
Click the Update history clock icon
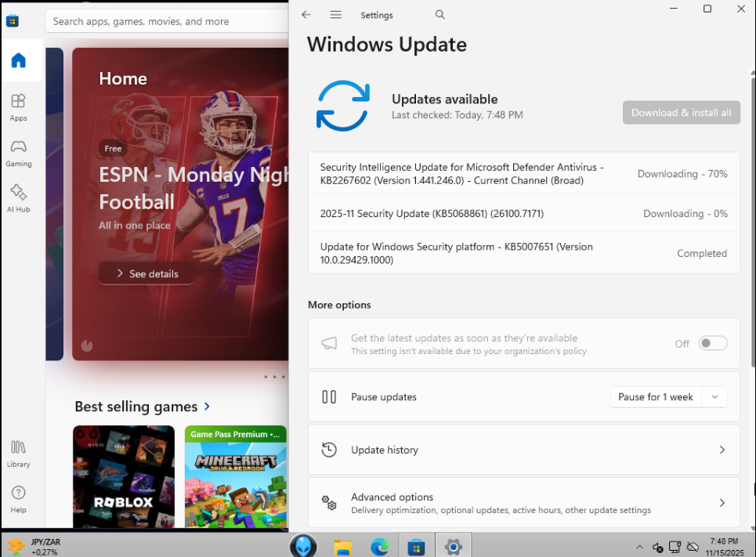tap(329, 450)
